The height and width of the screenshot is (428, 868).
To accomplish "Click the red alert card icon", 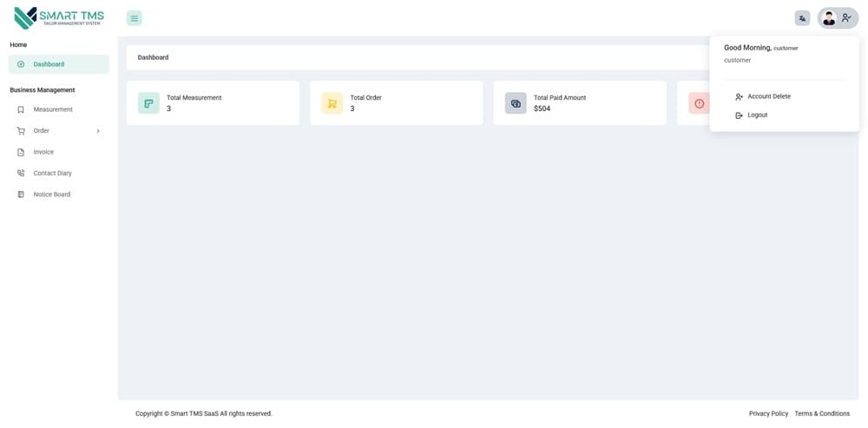I will [x=699, y=103].
